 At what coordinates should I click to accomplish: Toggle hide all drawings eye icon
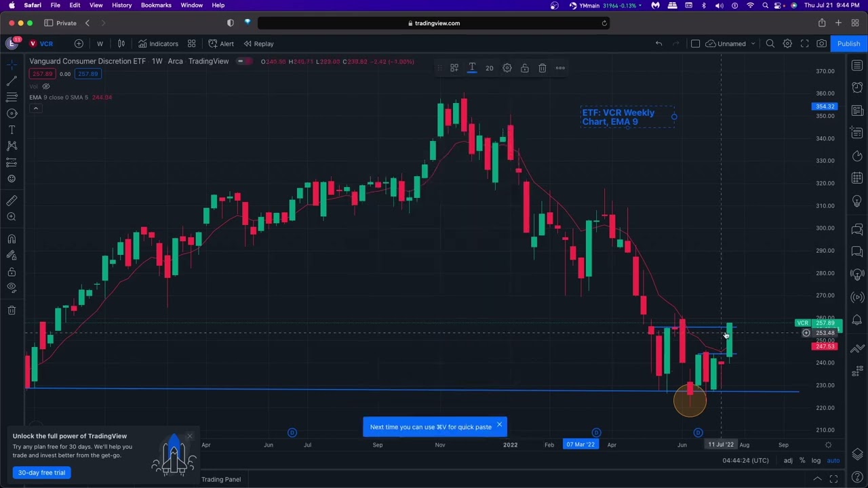click(x=12, y=287)
